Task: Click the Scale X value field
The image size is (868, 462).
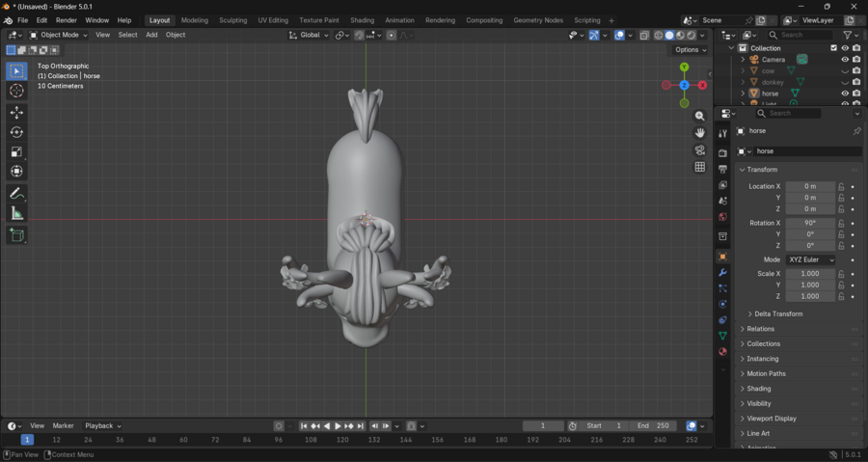Action: (809, 274)
